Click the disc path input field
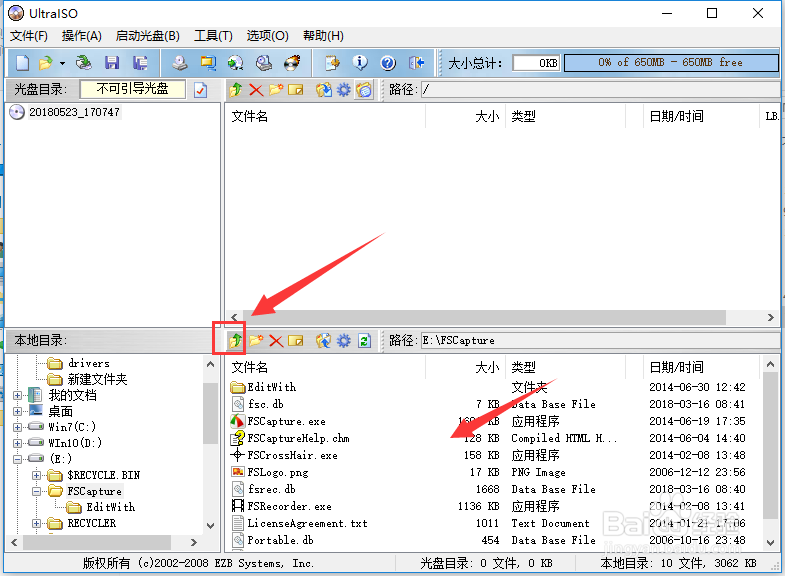This screenshot has width=785, height=576. pos(600,90)
